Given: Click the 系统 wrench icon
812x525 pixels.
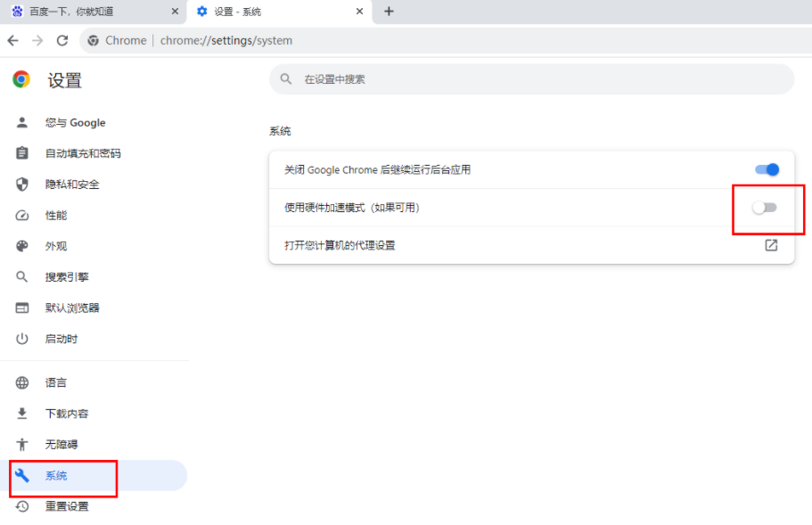Looking at the screenshot, I should [21, 475].
